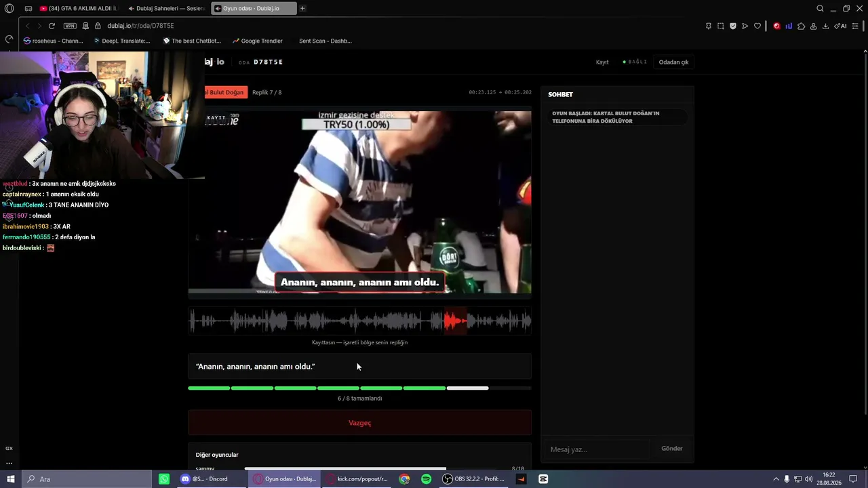868x488 pixels.
Task: Open the extensions cube icon
Action: 802,26
